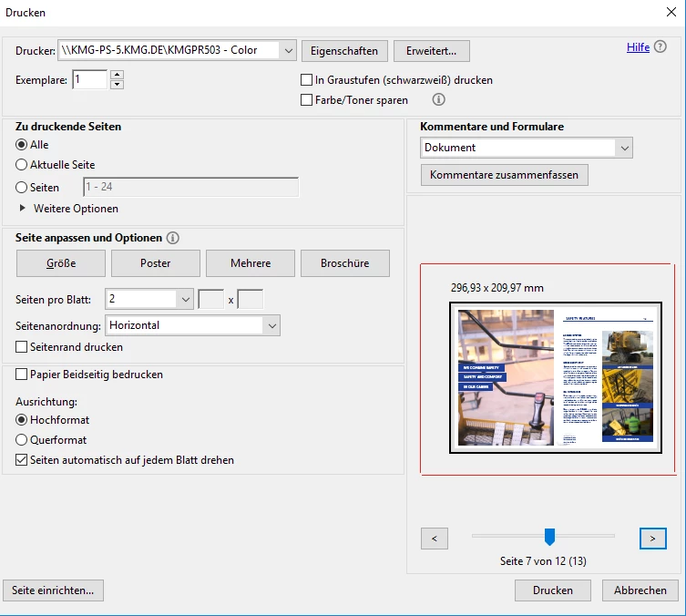Enable In Graustufen (schwarzweiß) drucken
The width and height of the screenshot is (686, 616).
306,80
